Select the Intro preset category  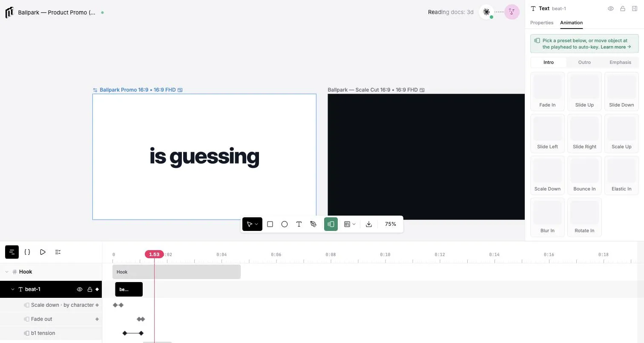tap(549, 62)
